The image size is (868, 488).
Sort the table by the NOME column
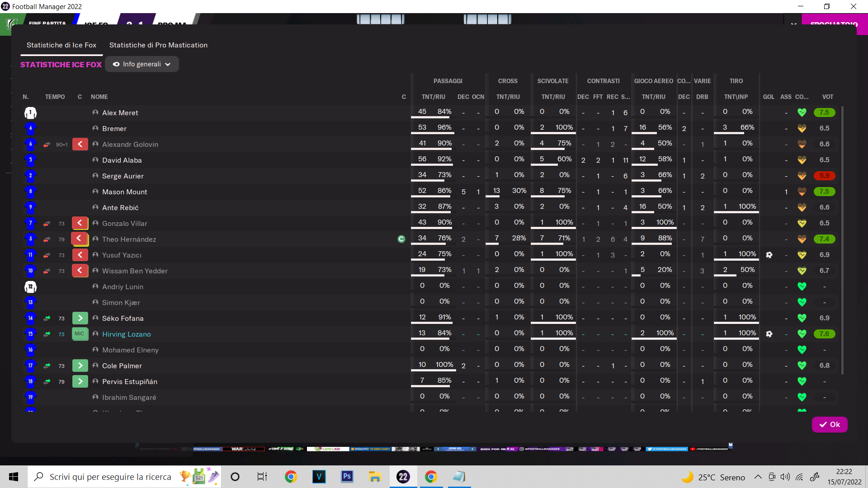[x=99, y=97]
